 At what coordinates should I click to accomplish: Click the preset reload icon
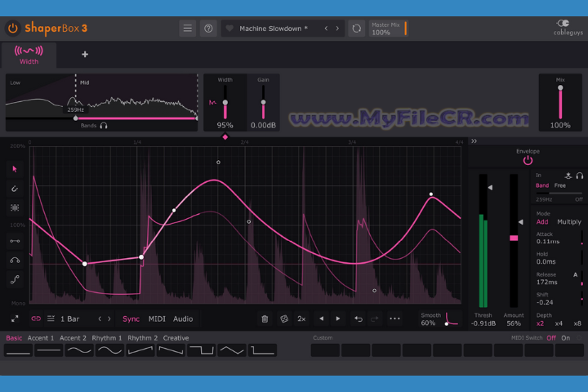point(357,29)
